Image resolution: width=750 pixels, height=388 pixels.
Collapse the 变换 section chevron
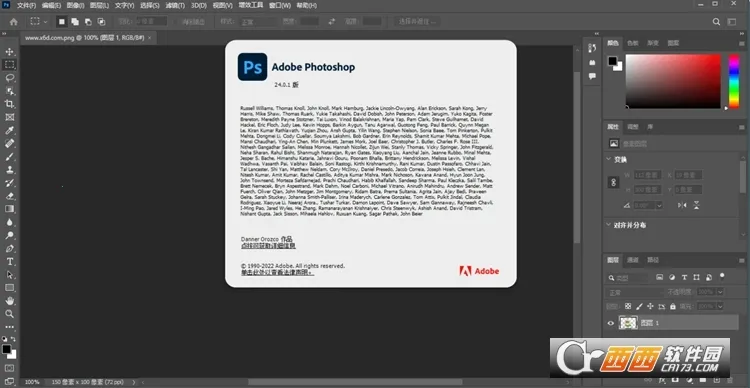pyautogui.click(x=608, y=159)
